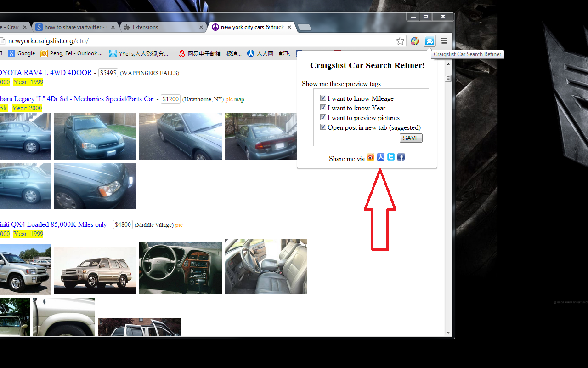Close the how to share via twitter tab

[112, 27]
